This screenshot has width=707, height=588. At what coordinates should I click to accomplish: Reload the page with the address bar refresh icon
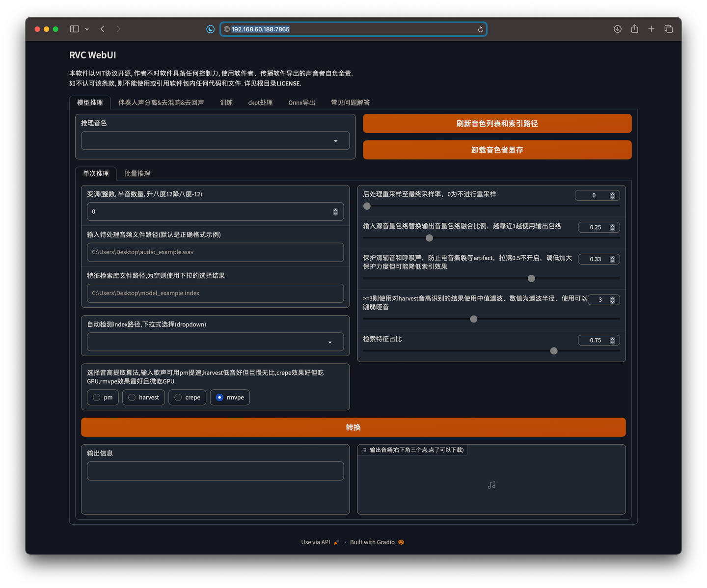480,29
